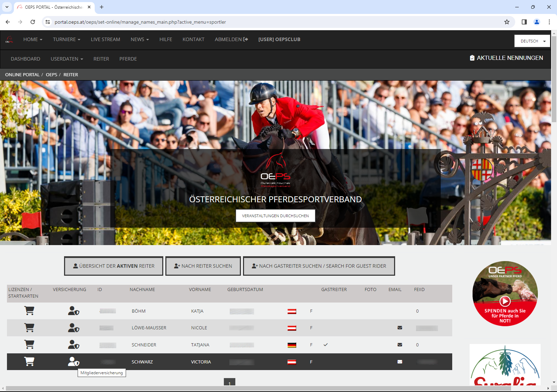Reload the page

pyautogui.click(x=33, y=22)
